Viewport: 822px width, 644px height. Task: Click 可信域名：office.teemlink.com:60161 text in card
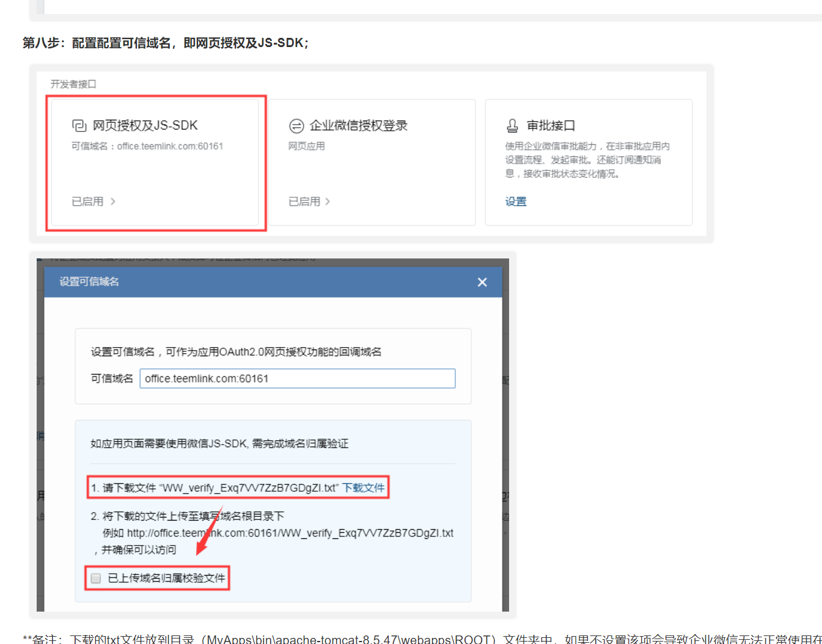click(147, 146)
